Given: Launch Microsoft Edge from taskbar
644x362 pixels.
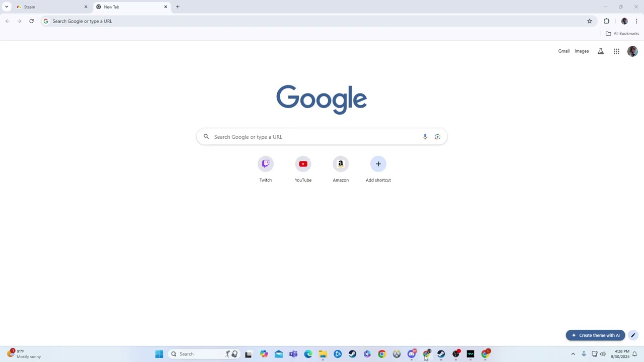Looking at the screenshot, I should (308, 354).
